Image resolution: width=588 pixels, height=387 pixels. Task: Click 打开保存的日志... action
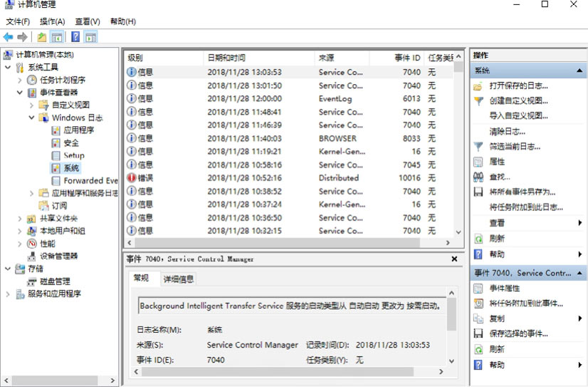(518, 86)
